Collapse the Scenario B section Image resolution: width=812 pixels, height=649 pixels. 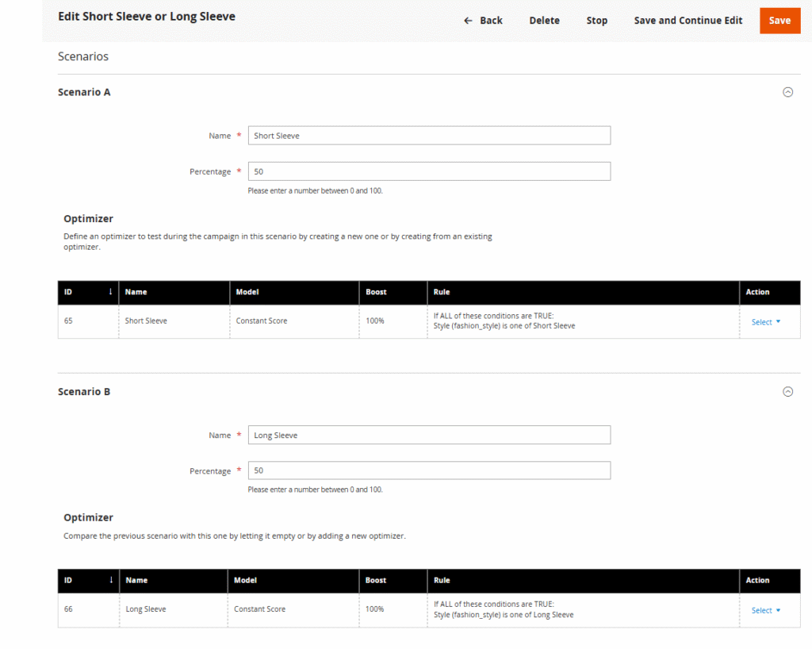click(787, 391)
